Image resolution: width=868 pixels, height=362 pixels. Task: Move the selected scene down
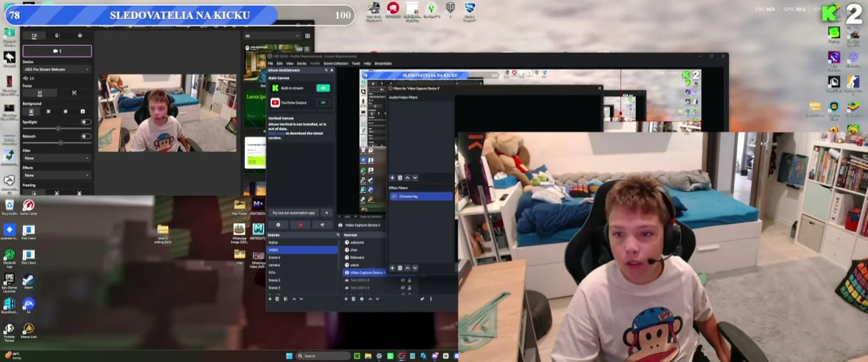pos(301,299)
